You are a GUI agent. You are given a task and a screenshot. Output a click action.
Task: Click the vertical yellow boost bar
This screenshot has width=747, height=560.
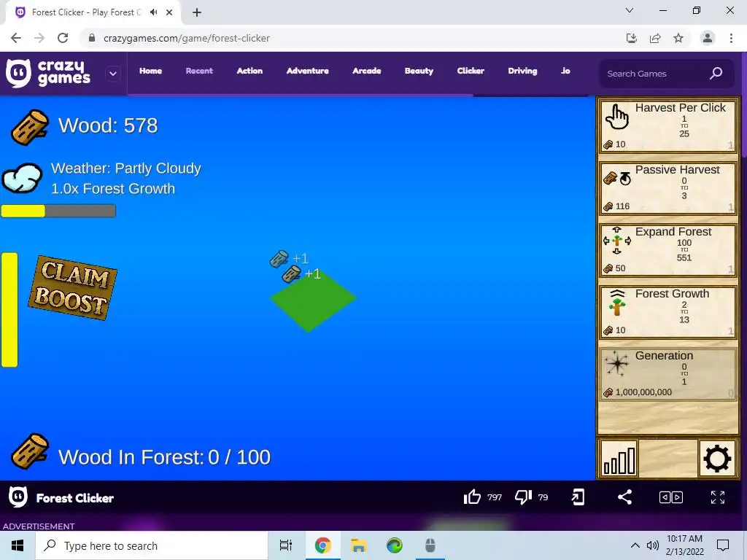[x=9, y=310]
